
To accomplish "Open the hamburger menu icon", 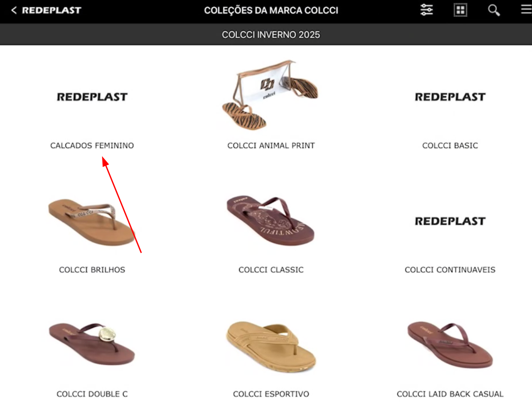I will coord(526,9).
